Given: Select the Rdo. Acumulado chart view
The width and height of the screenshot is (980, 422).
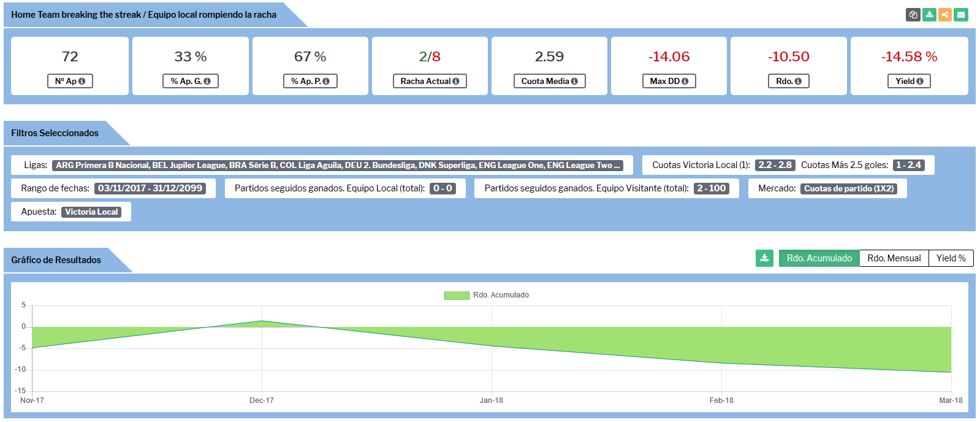Looking at the screenshot, I should point(819,258).
